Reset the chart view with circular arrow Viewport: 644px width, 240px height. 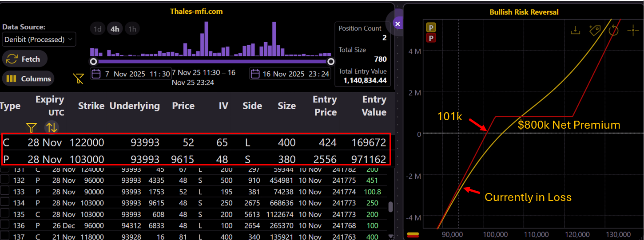pos(613,30)
